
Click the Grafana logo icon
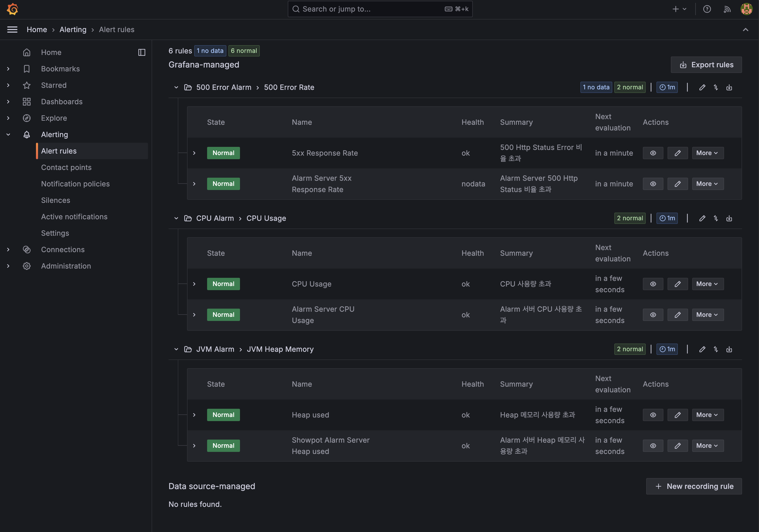(x=13, y=9)
